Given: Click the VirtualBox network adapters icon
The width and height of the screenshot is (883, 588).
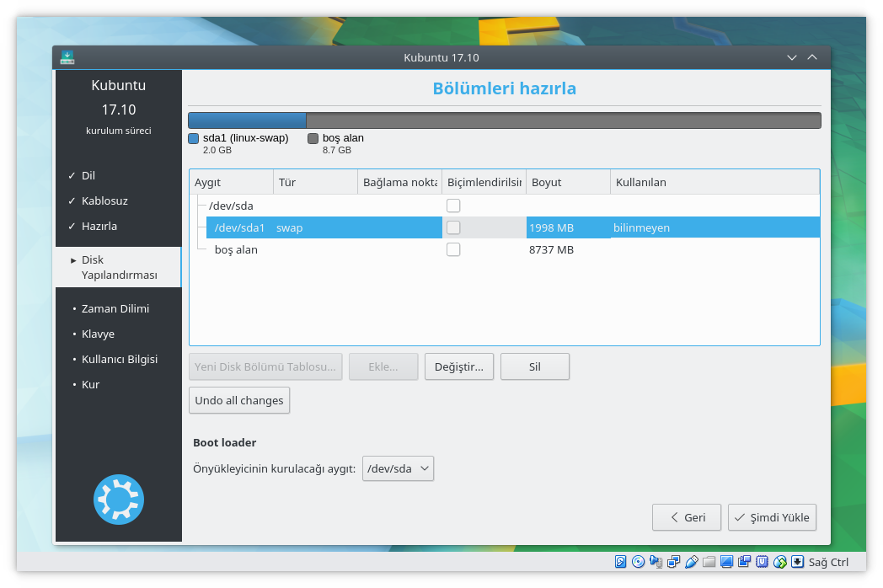Looking at the screenshot, I should (x=673, y=562).
